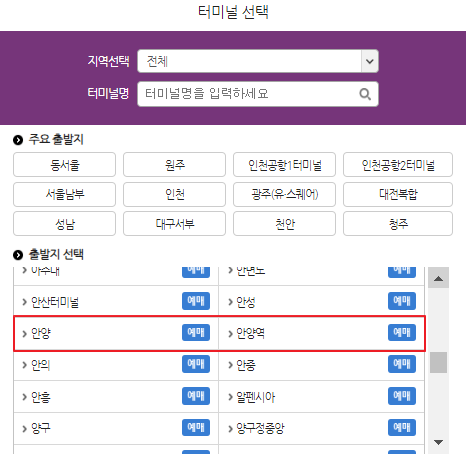Select 원주 departure button
Screen dimensions: 466x464
coord(174,165)
